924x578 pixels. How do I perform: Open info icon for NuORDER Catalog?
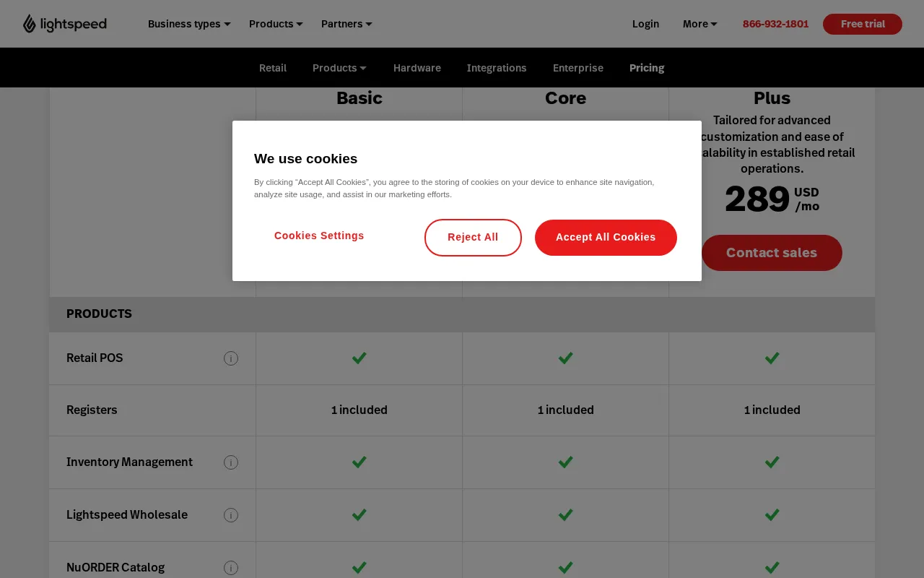click(x=231, y=568)
